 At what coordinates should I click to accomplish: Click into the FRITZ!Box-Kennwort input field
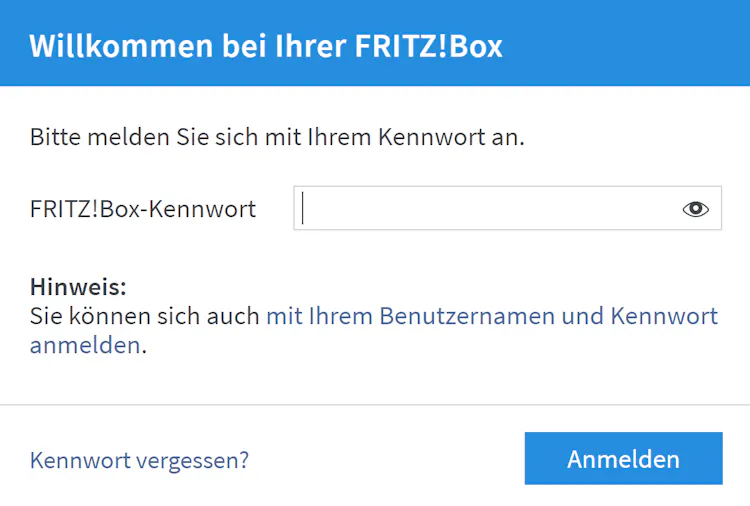coord(490,209)
